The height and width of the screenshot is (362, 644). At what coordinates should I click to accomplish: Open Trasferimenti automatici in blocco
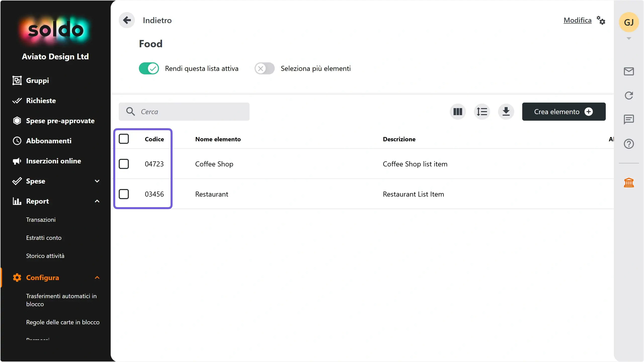tap(61, 300)
